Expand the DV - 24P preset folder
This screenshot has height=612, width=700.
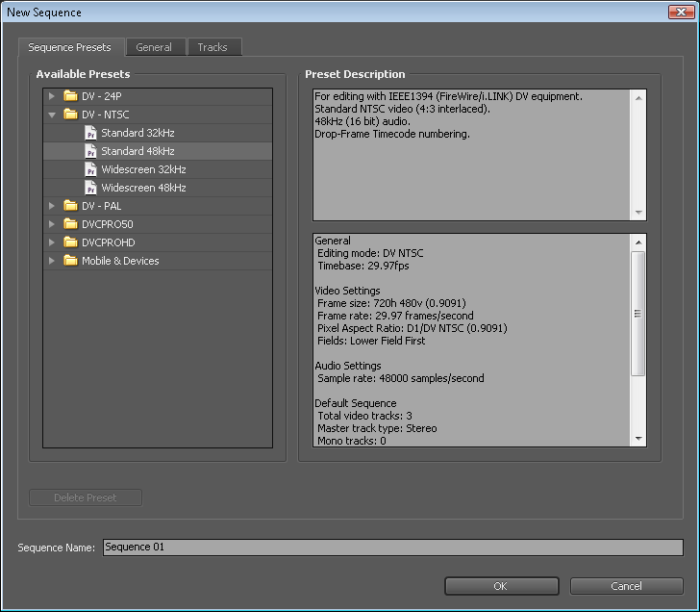[x=52, y=96]
